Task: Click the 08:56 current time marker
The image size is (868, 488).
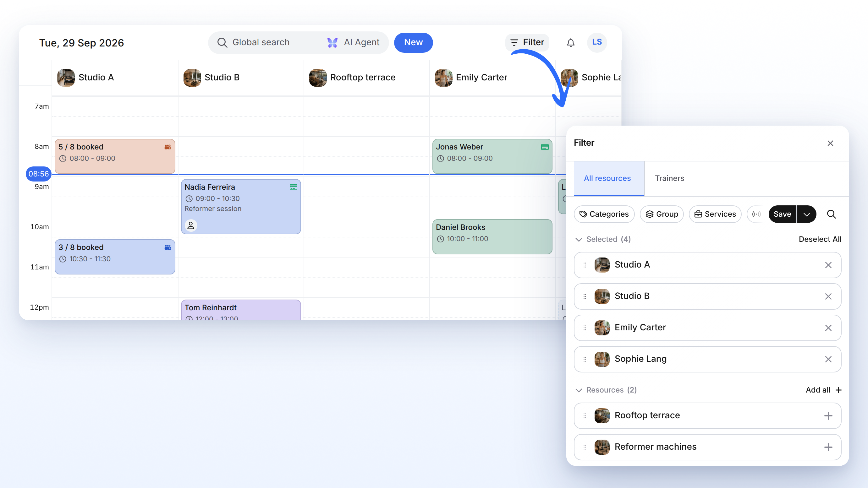Action: coord(38,174)
